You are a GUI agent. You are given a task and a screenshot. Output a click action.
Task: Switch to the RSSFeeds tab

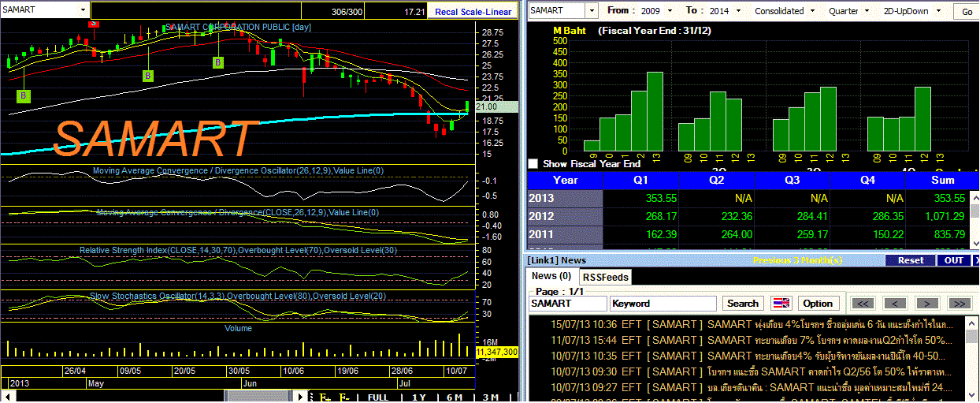tap(605, 277)
